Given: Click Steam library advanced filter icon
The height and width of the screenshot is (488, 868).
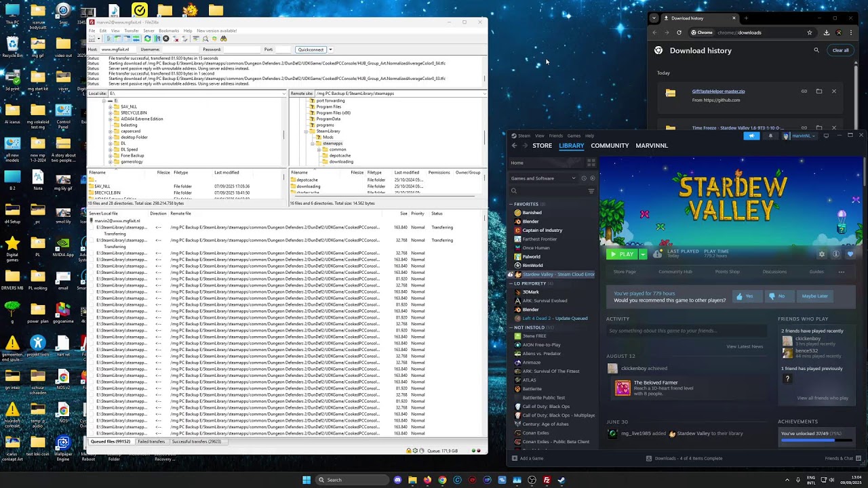Looking at the screenshot, I should 591,191.
